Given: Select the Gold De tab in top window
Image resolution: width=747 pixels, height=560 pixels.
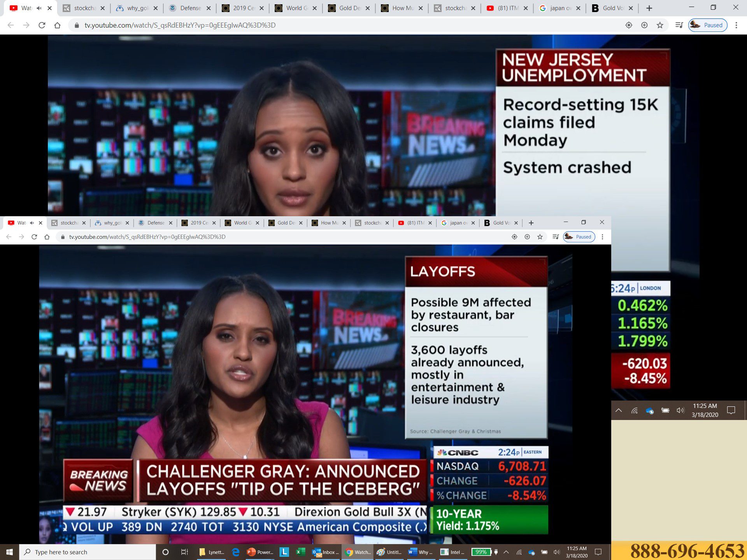Looking at the screenshot, I should 349,8.
